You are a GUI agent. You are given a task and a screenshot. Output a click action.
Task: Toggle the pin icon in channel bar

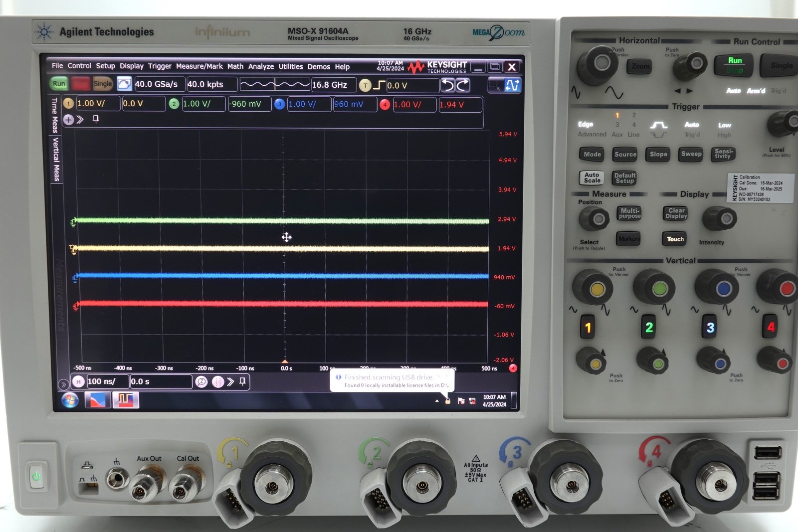click(x=96, y=119)
